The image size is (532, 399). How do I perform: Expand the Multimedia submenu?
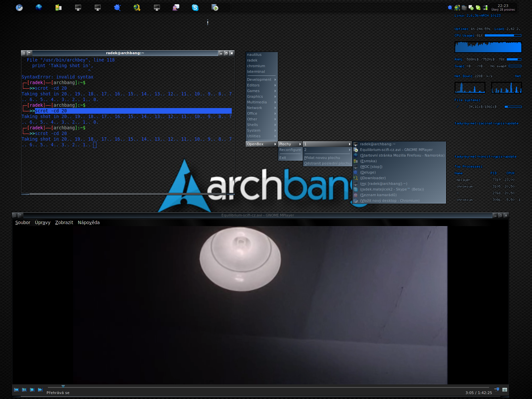click(261, 102)
